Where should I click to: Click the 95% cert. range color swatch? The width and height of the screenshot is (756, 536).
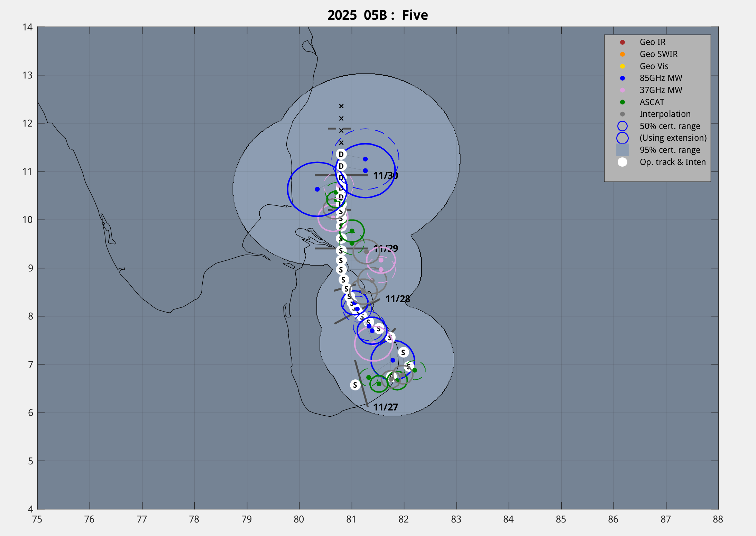(x=622, y=150)
